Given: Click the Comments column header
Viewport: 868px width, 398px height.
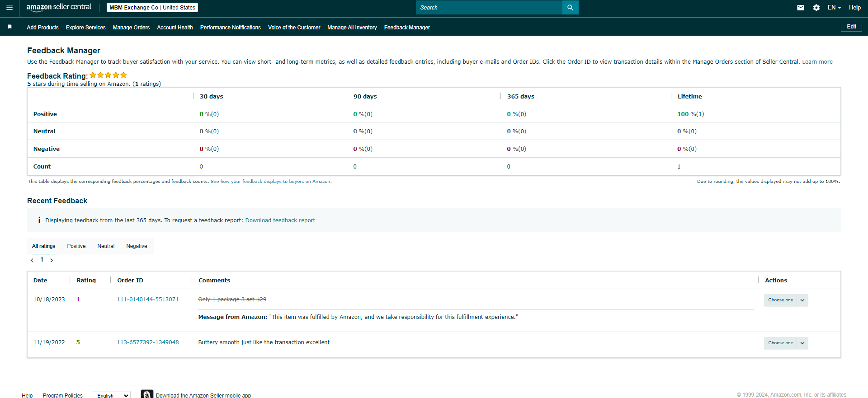Looking at the screenshot, I should coord(214,281).
